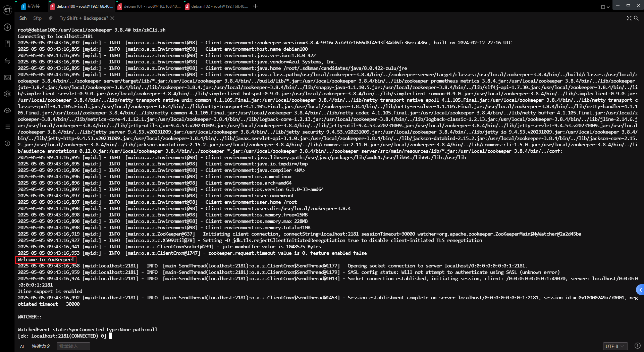Screen dimensions: 644x352
Task: Click the paperclip attachment icon beside Sftp
Action: [x=51, y=18]
